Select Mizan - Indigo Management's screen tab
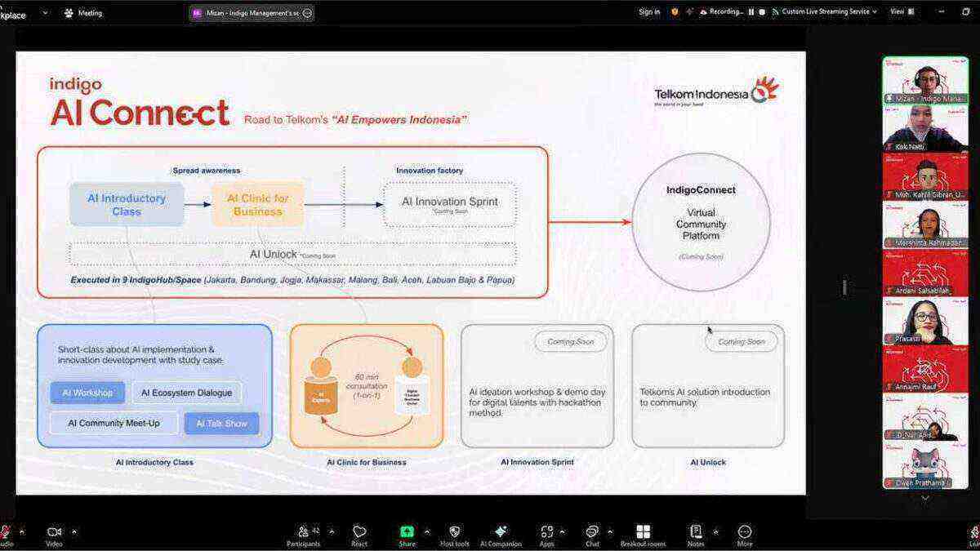This screenshot has width=980, height=551. pyautogui.click(x=252, y=13)
